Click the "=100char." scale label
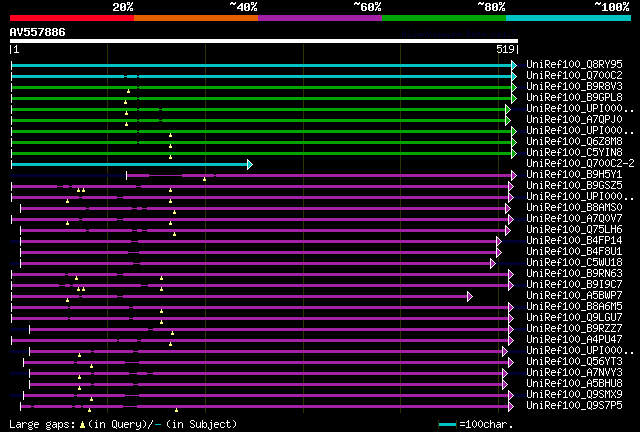The image size is (640, 432). [x=486, y=425]
